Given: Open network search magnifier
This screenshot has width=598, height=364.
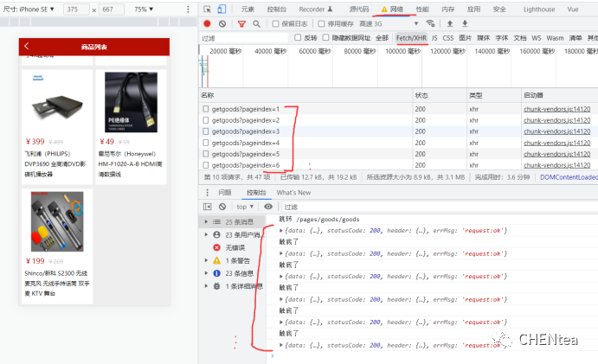Looking at the screenshot, I should [256, 23].
